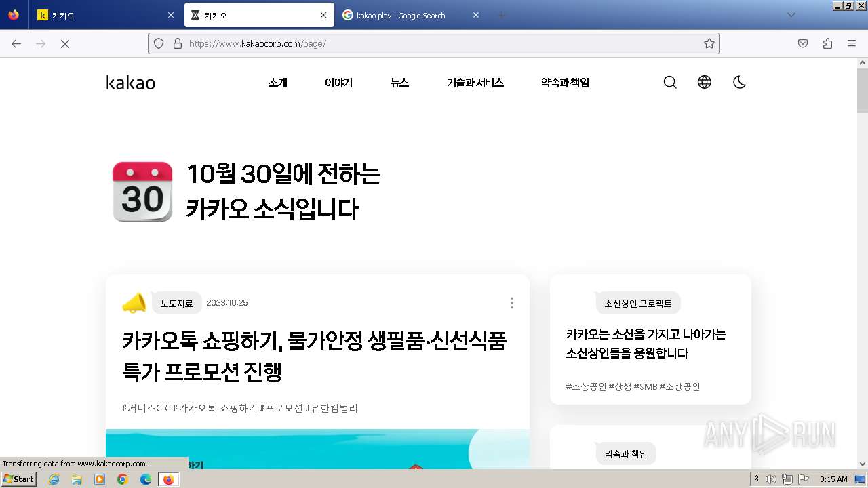The width and height of the screenshot is (868, 488).
Task: Click the 보도자료 category tag
Action: point(177,303)
